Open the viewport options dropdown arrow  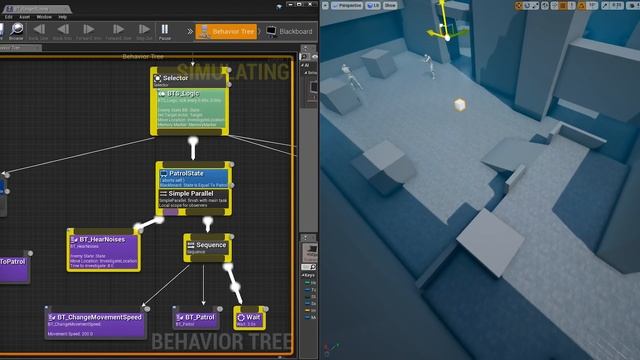325,5
